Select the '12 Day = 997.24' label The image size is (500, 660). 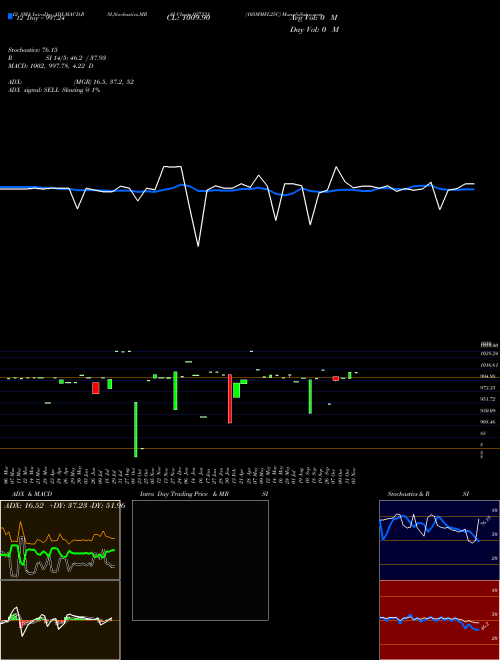39,19
